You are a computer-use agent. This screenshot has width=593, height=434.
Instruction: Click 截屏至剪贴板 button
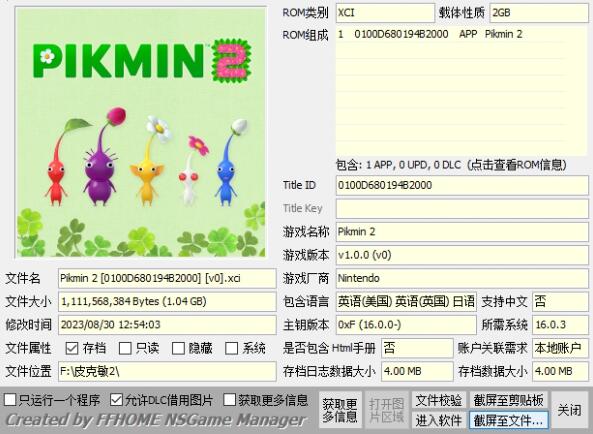tap(509, 400)
